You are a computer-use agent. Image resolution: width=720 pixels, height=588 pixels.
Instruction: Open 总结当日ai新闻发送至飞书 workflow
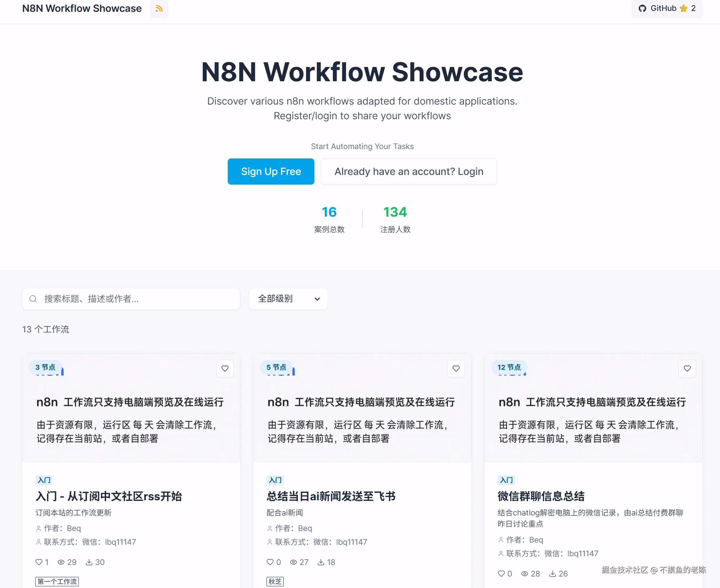pos(331,496)
